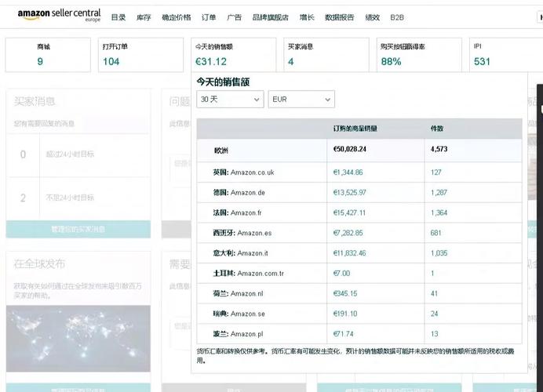The image size is (543, 392).
Task: Click the 41 Netherlands units value
Action: click(434, 293)
